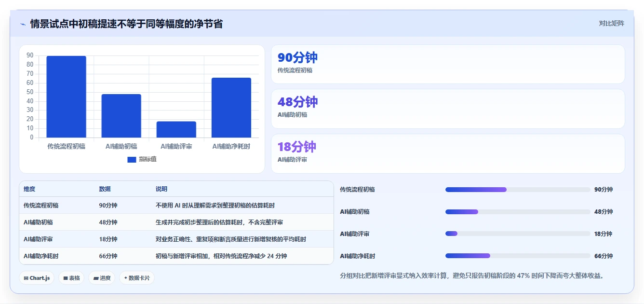Click description starting 初稿与新增评审相加
Image resolution: width=644 pixels, height=304 pixels.
coord(221,256)
